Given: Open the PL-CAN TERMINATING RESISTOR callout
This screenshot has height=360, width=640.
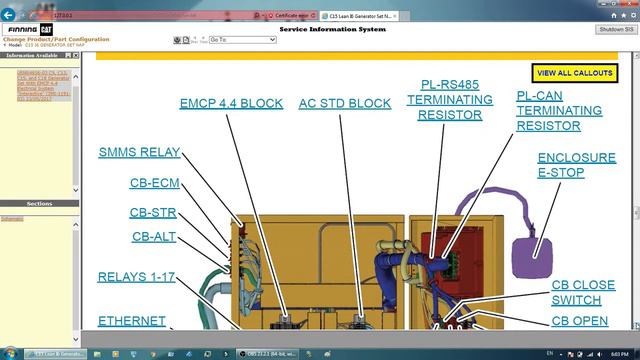Looking at the screenshot, I should [x=559, y=111].
